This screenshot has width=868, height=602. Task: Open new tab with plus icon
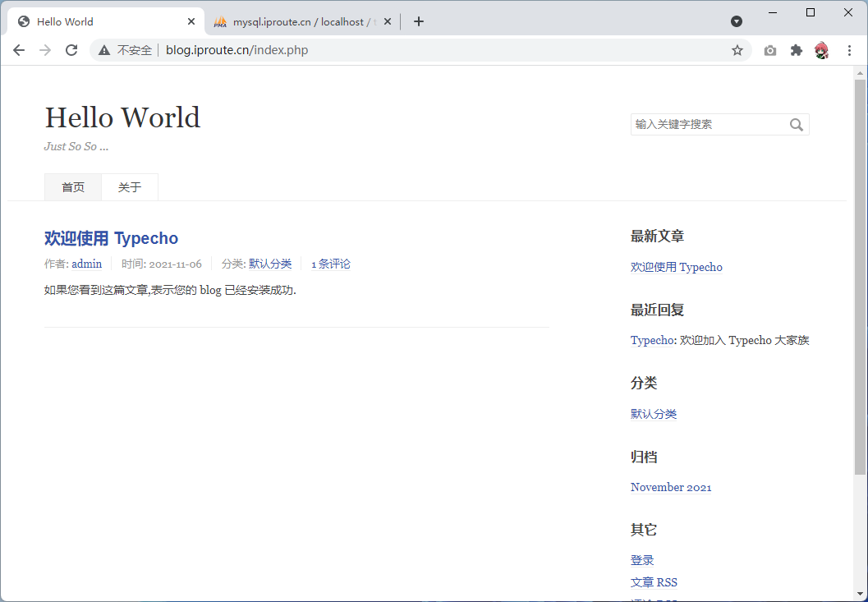click(419, 21)
